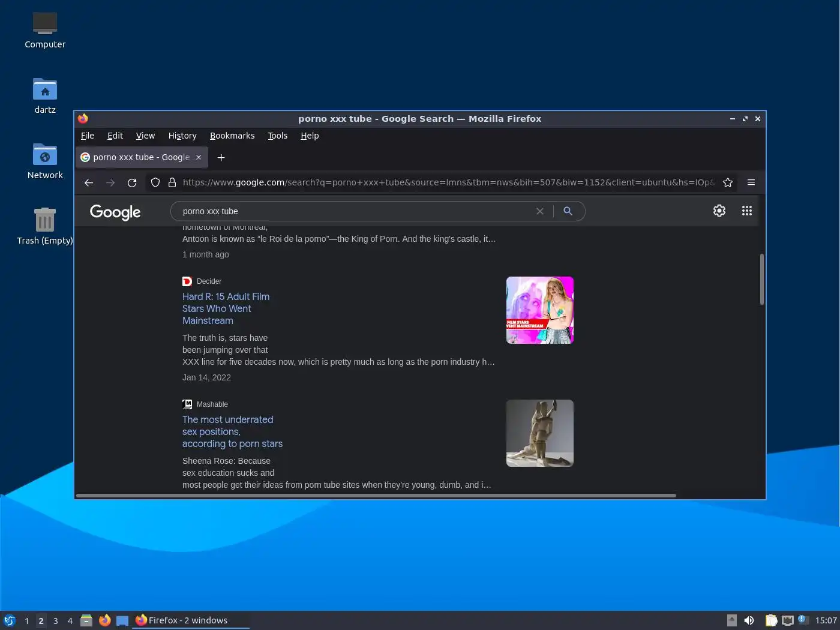Viewport: 840px width, 630px height.
Task: Switch to workspace 2
Action: point(41,621)
